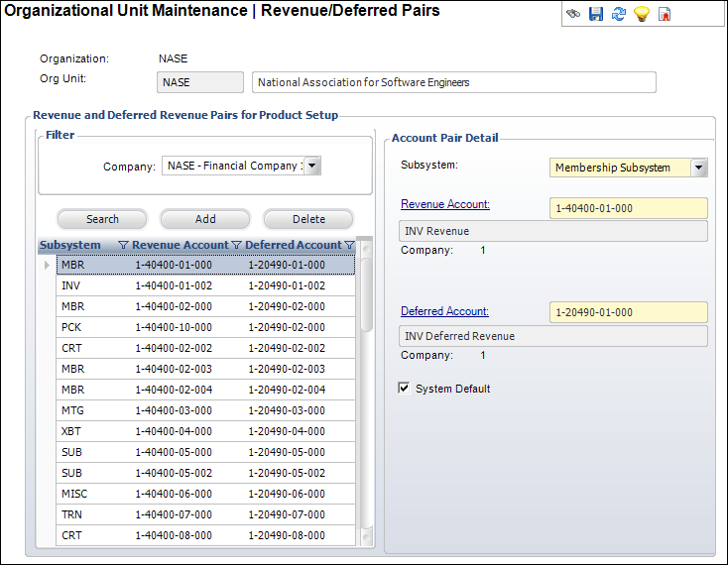Screen dimensions: 728x565
Task: Click the Delete button
Action: tap(308, 219)
